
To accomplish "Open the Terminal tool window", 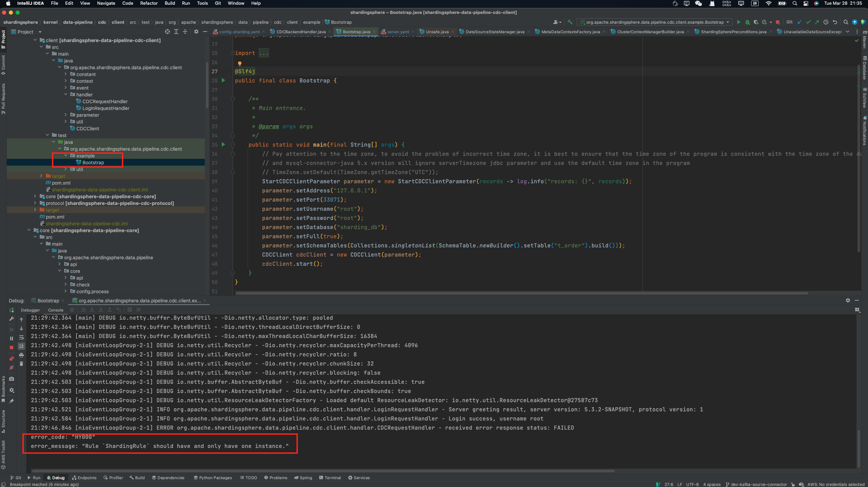I will point(330,477).
